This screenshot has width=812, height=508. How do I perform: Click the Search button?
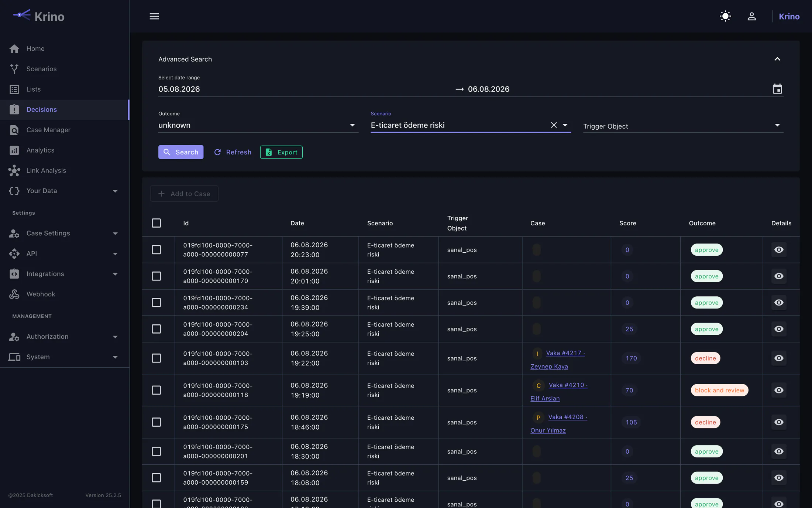click(181, 152)
